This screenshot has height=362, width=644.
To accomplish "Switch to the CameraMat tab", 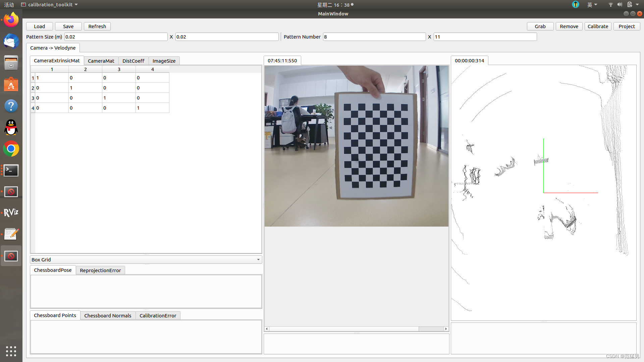I will click(x=101, y=61).
